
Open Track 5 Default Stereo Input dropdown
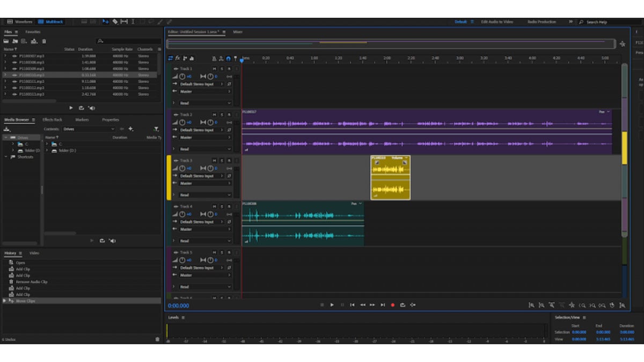tap(202, 268)
